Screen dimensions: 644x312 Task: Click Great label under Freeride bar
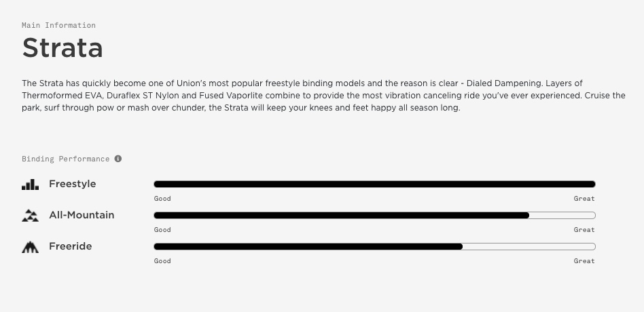584,260
